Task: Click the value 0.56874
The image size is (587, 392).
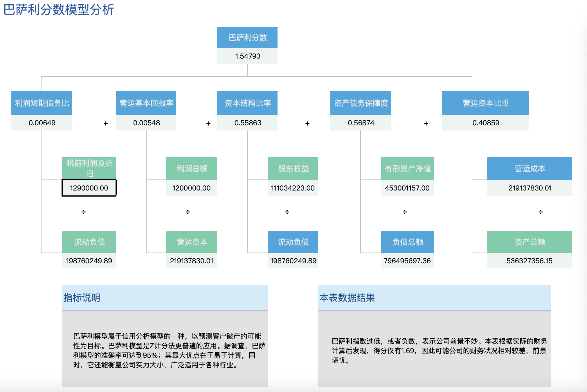Action: (361, 123)
